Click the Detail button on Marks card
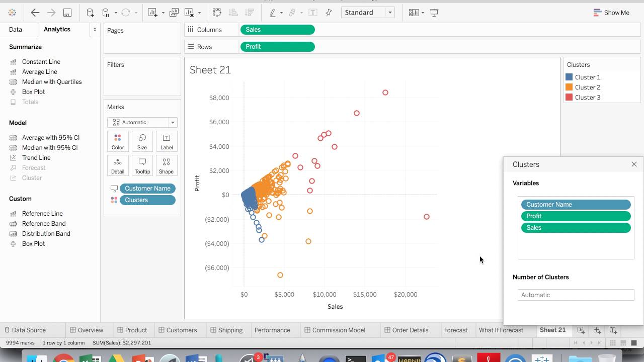Viewport: 644px width, 362px height. [118, 166]
